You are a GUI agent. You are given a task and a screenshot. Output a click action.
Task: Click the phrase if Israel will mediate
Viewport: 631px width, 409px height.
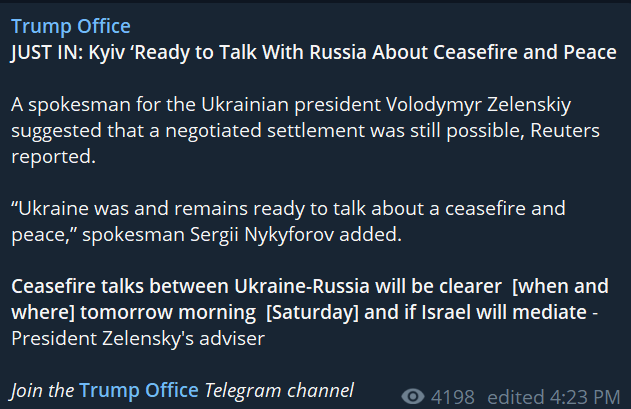[x=486, y=312]
